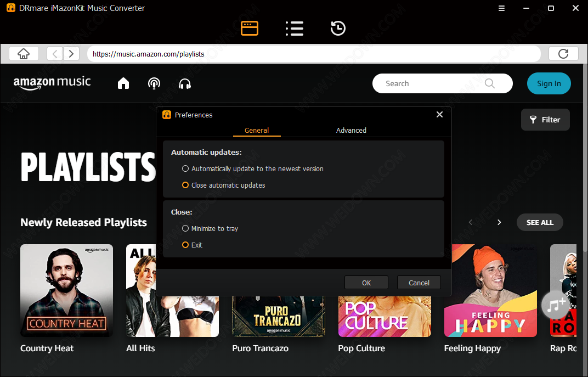Open the Country Heat playlist cover

coord(67,291)
